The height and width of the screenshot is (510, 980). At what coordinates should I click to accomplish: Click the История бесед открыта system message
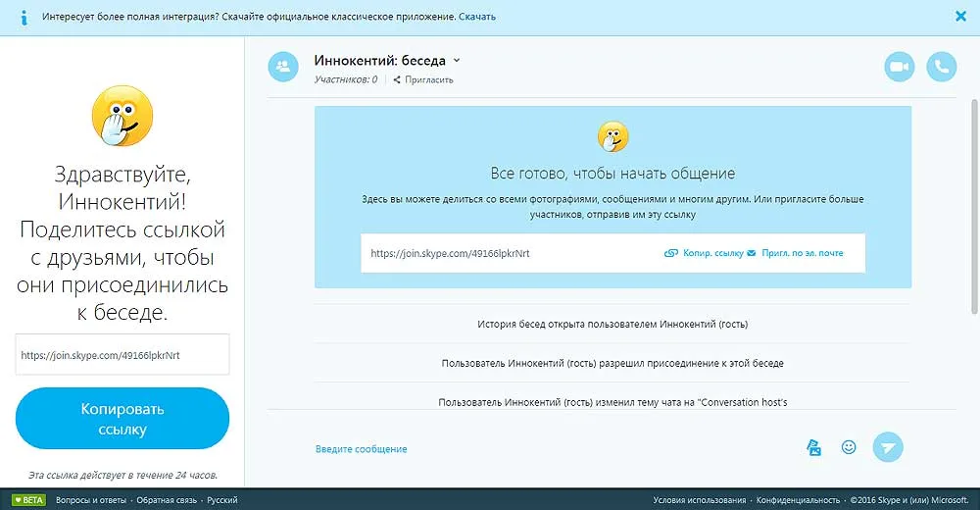click(x=612, y=325)
